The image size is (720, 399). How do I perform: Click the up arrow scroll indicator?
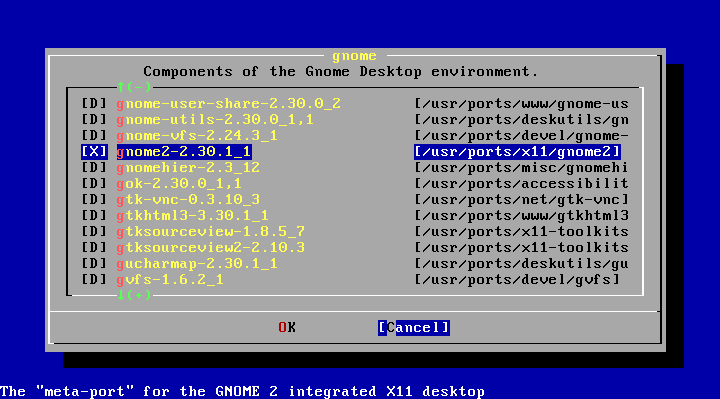[134, 86]
